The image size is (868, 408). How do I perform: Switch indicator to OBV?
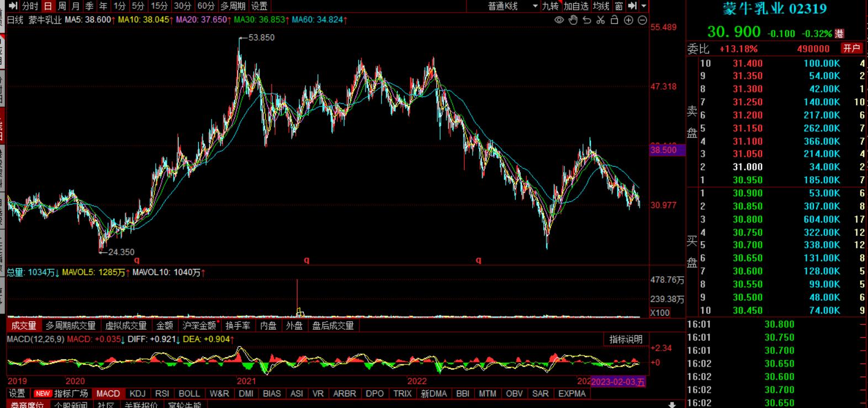pyautogui.click(x=514, y=394)
